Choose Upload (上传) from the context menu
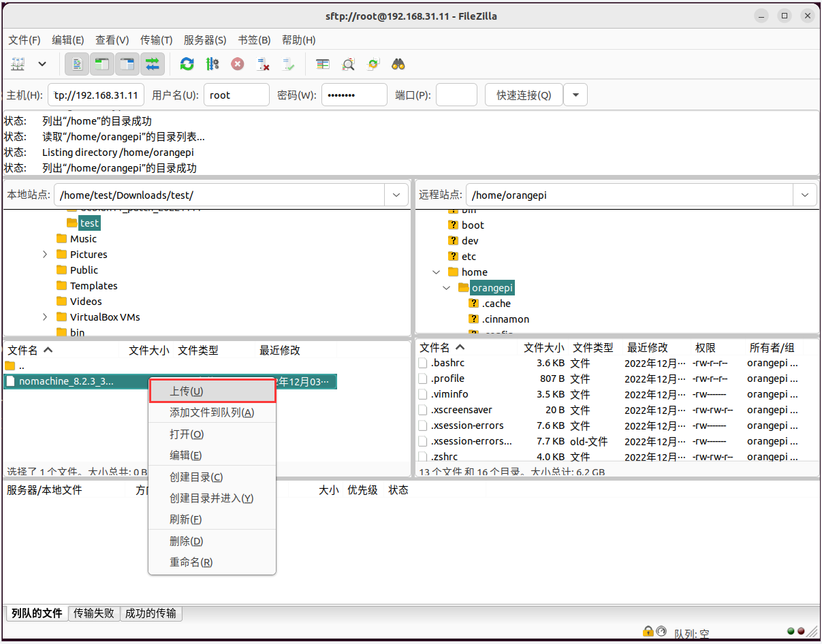 click(x=212, y=391)
